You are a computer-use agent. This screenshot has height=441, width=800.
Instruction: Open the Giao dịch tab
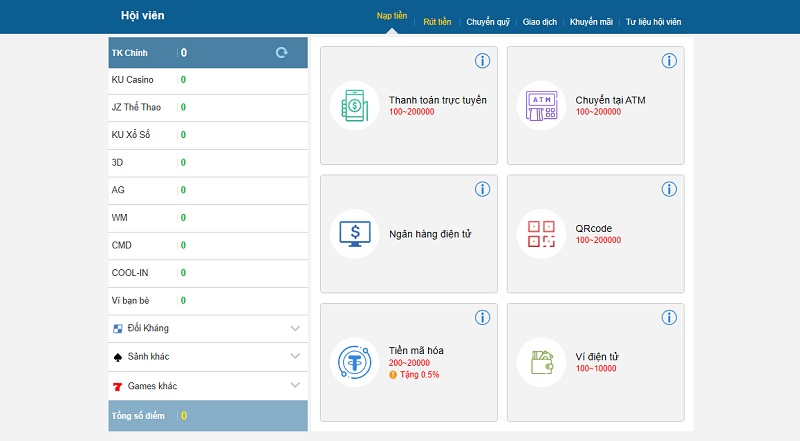point(540,21)
